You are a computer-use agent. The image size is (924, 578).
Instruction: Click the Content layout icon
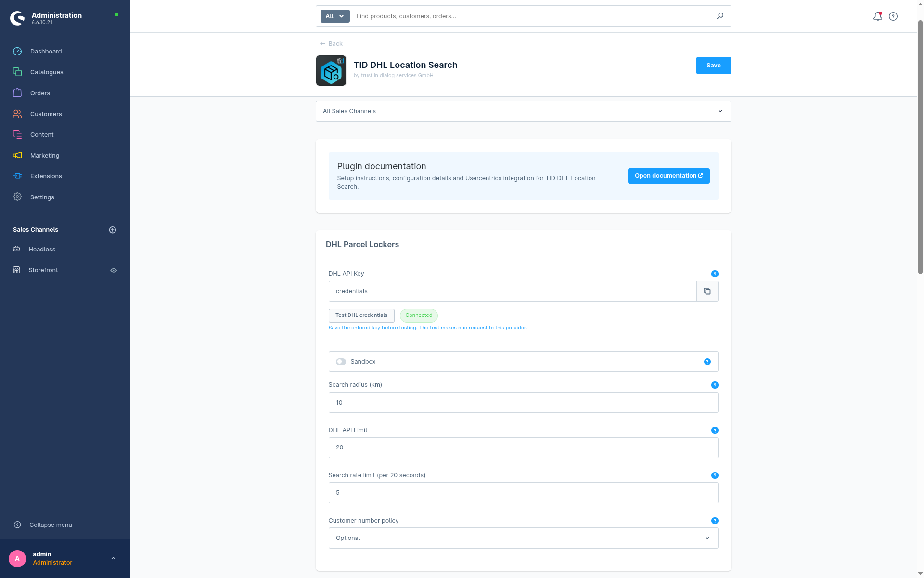coord(17,134)
